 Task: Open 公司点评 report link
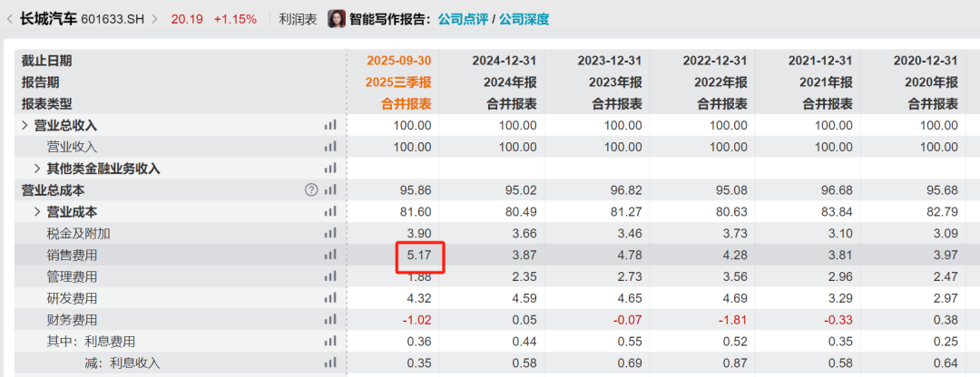(463, 19)
